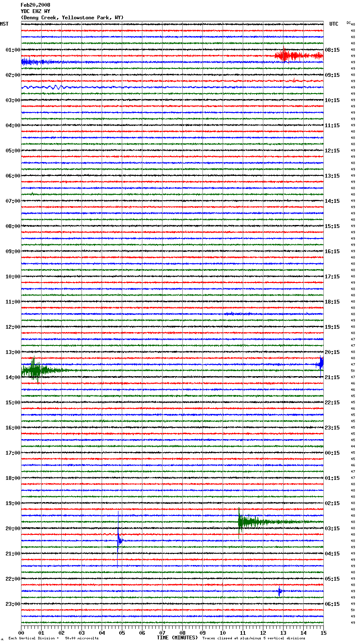357x644 pixels.
Task: Click the small blue spike on the 22:30 trace
Action: coord(280,592)
